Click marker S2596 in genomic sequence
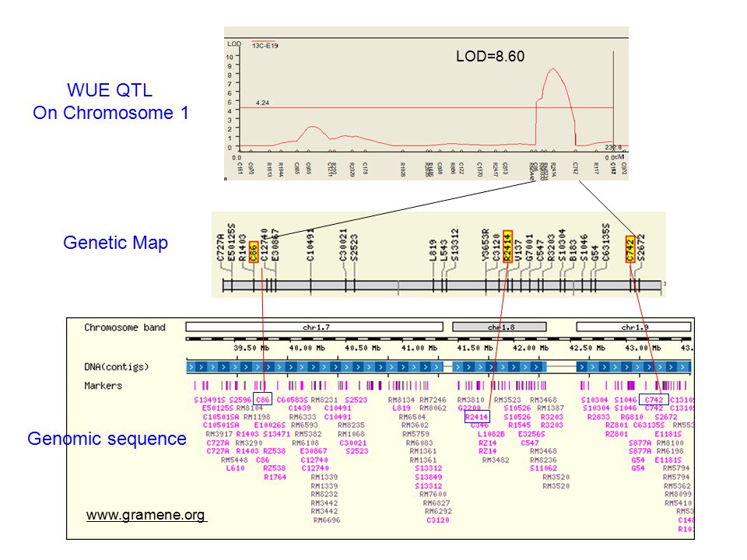 pyautogui.click(x=240, y=400)
